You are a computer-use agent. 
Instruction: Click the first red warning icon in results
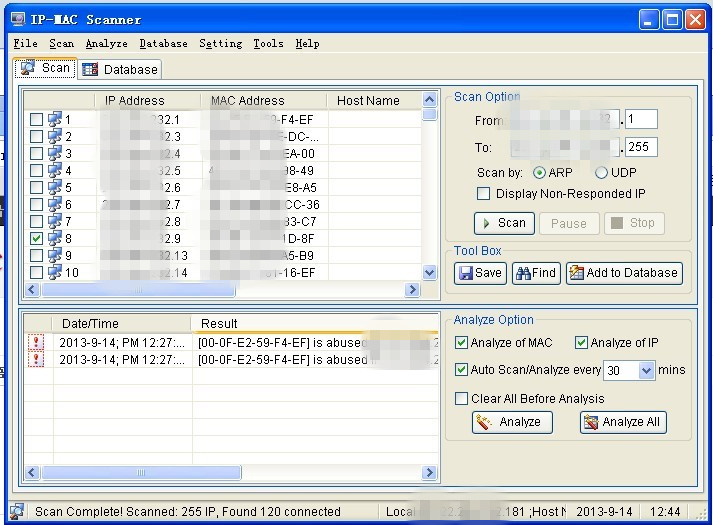(x=36, y=342)
